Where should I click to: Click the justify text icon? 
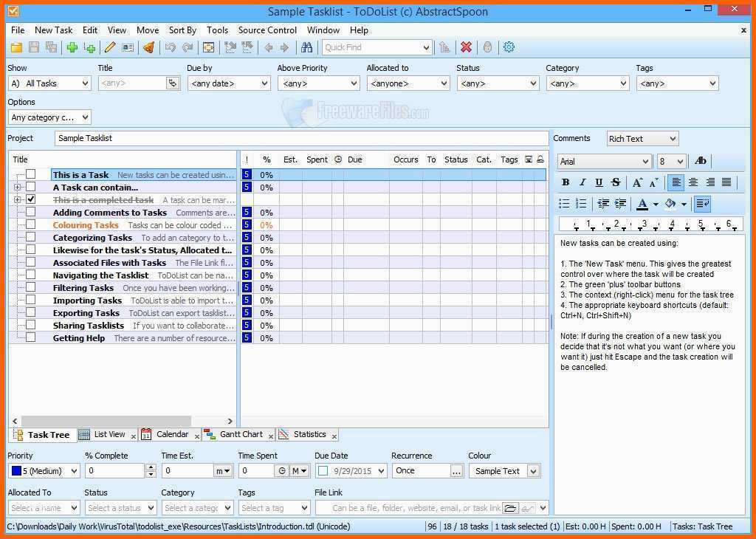tap(726, 182)
